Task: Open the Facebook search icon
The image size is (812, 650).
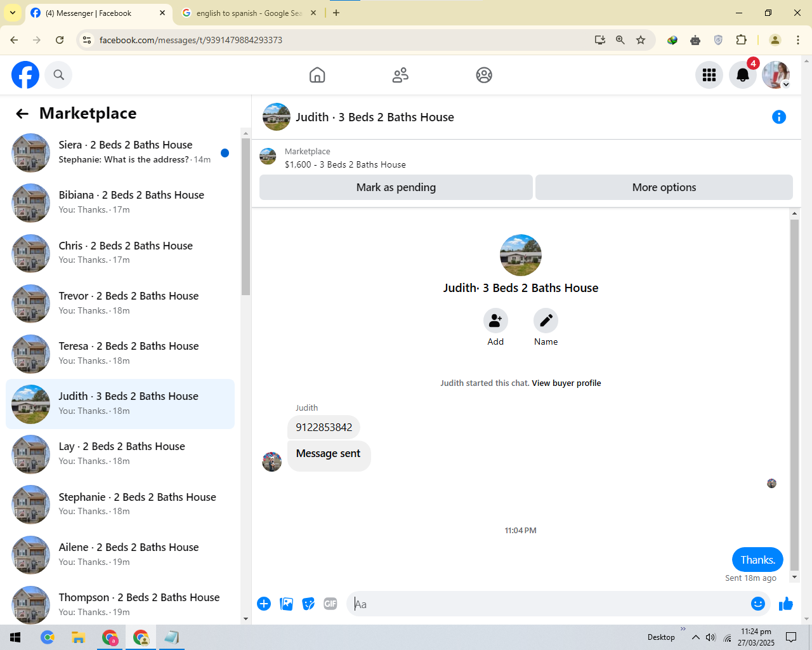Action: [58, 75]
